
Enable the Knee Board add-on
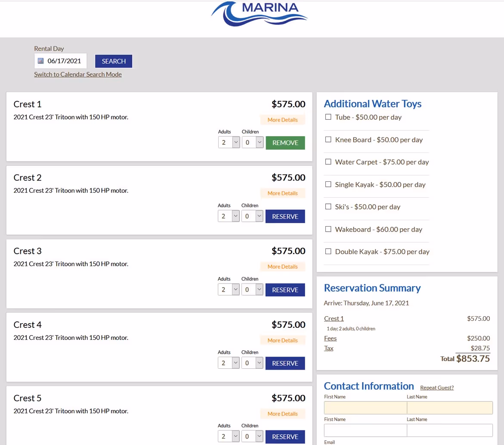(328, 139)
